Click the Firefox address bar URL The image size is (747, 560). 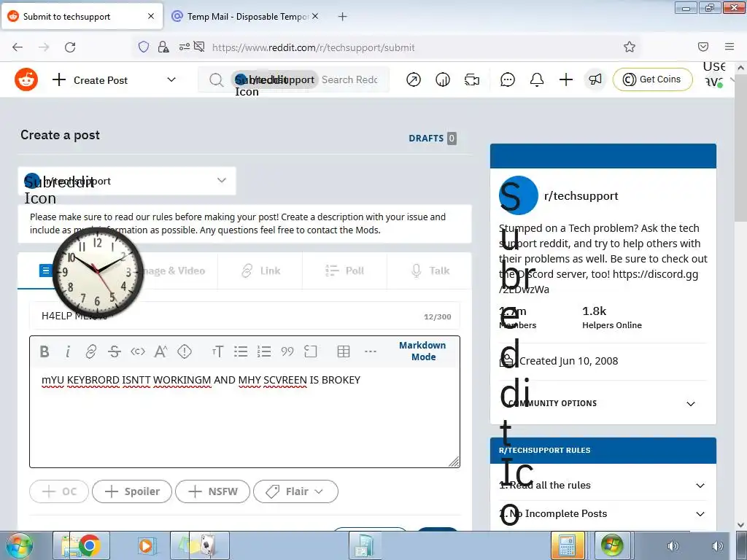click(313, 47)
